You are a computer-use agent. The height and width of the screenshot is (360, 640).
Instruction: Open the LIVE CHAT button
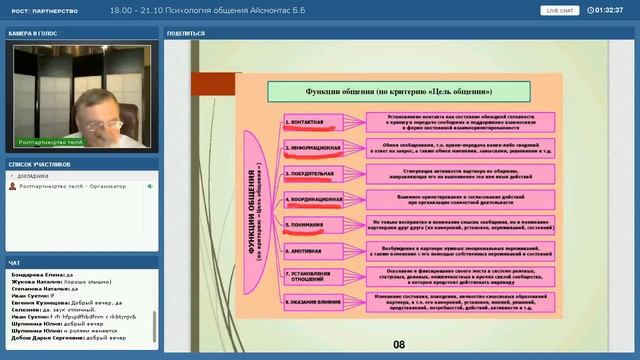[560, 11]
